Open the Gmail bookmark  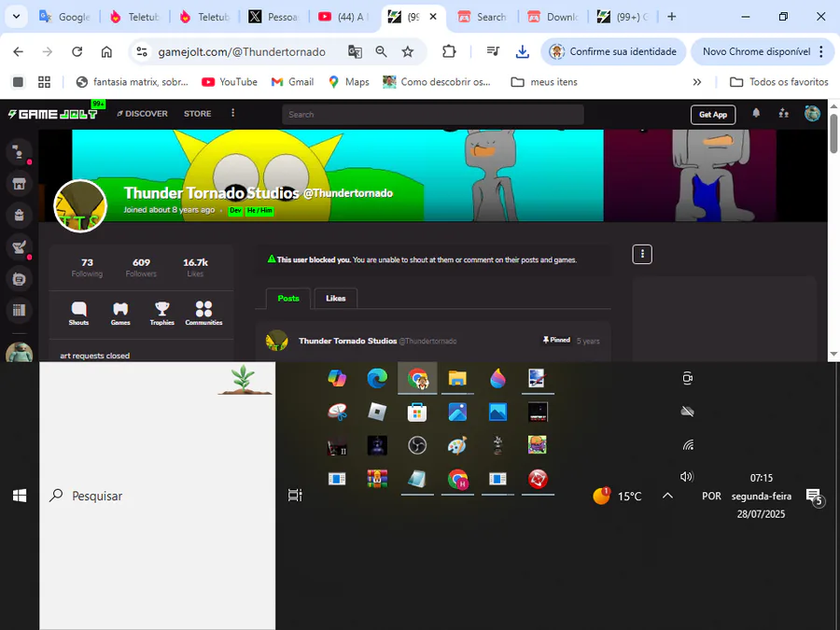292,82
